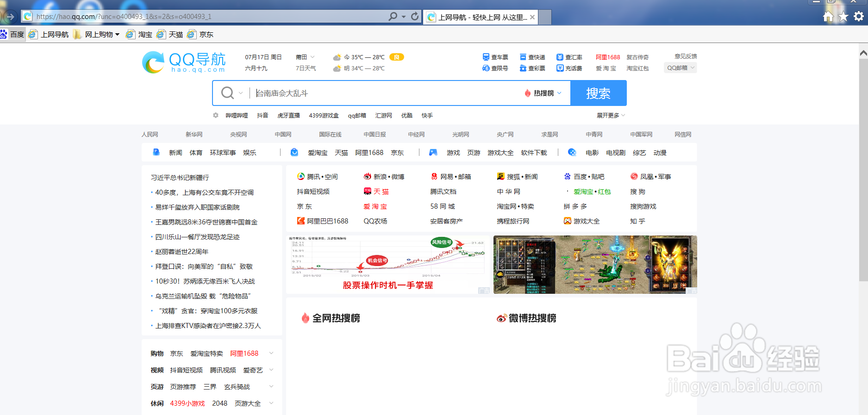Screen dimensions: 868x415
Task: Open the 游戏大全 site link with icon
Action: [x=581, y=221]
